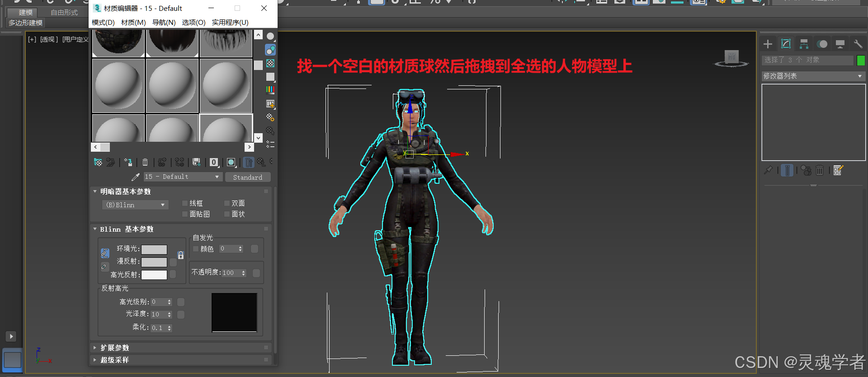Image resolution: width=868 pixels, height=377 pixels.
Task: Toggle the checkered Background icon for sample slots
Action: coord(270,63)
